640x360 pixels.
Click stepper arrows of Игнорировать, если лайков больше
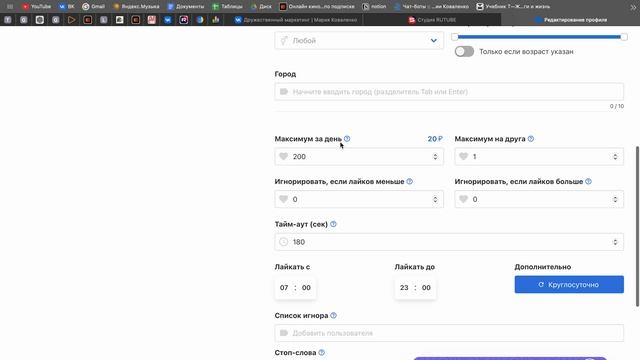pos(615,199)
